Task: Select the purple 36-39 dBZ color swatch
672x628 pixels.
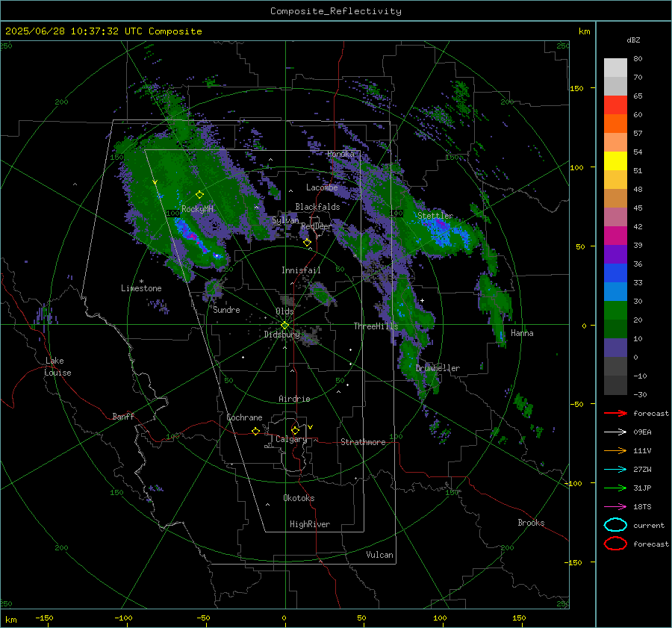Action: (615, 255)
